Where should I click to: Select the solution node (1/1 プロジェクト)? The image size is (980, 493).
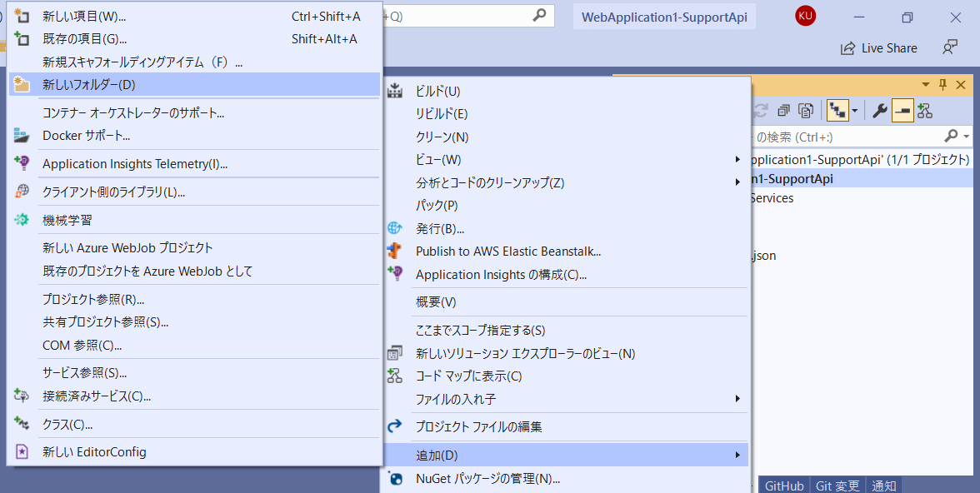click(x=860, y=159)
